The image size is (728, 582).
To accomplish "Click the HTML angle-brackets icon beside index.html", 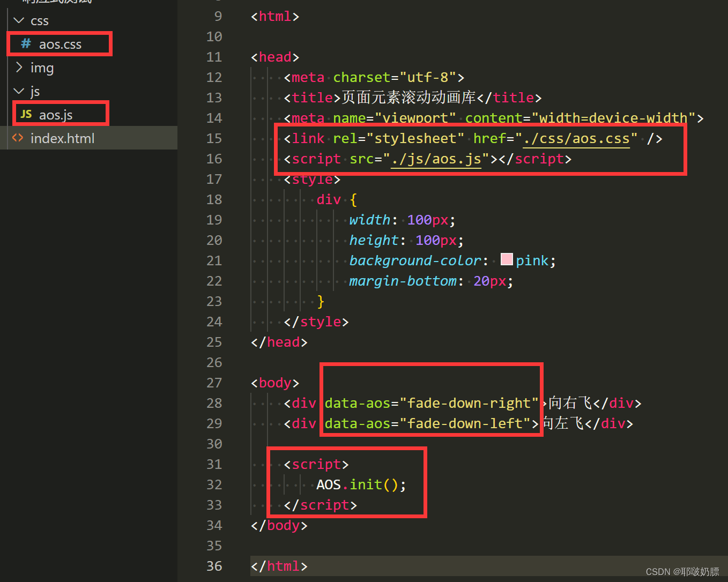I will [17, 138].
